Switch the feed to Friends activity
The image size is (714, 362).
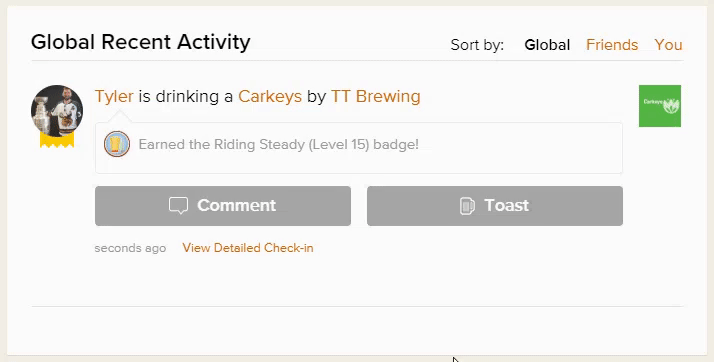[x=612, y=45]
